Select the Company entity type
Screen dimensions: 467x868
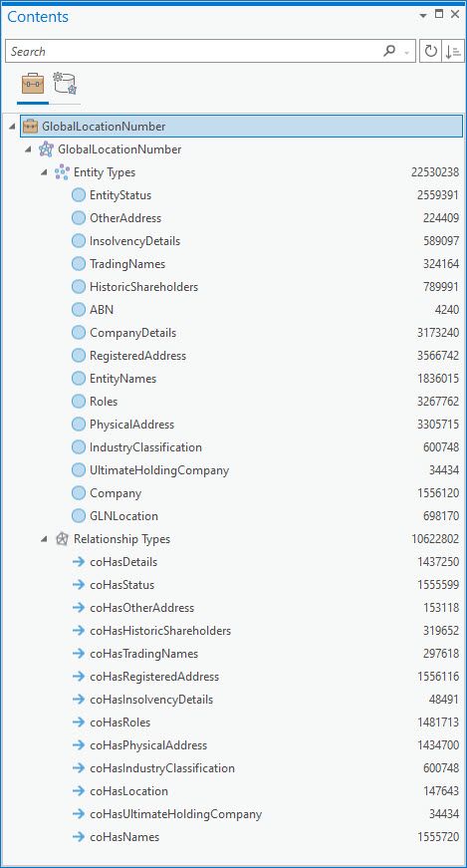(x=116, y=493)
